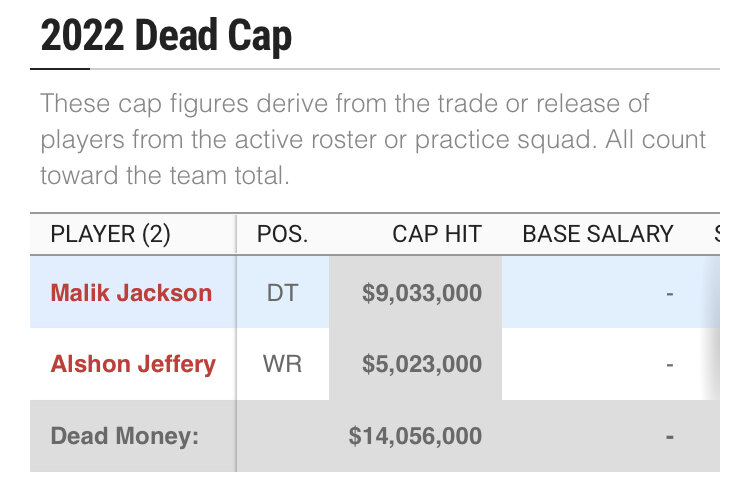Click the cut-off column header after BASE SALARY

[716, 235]
